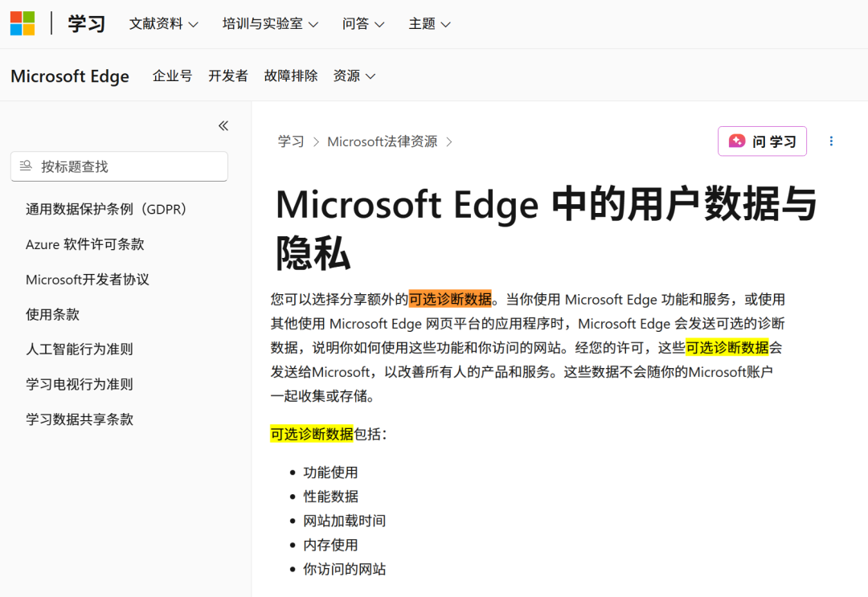The width and height of the screenshot is (868, 597).
Task: Click the Microsoft logo
Action: [x=23, y=23]
